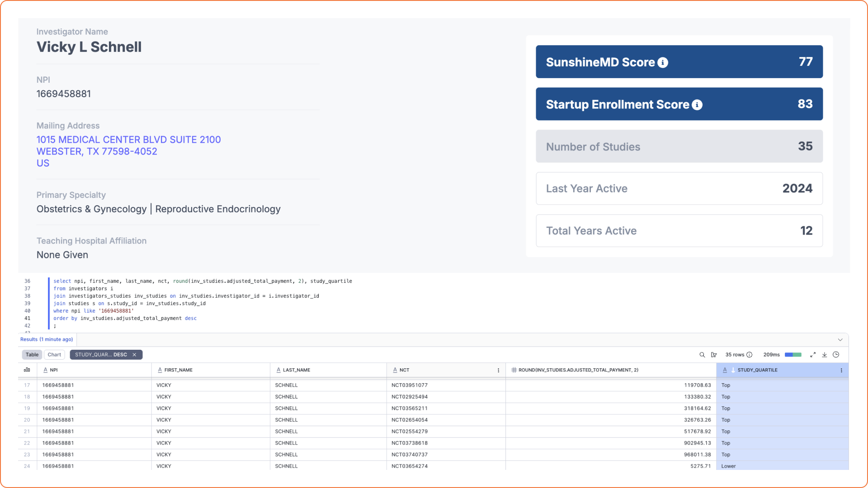Image resolution: width=868 pixels, height=488 pixels.
Task: Click investigator name Vicky L Schnell
Action: coord(89,47)
